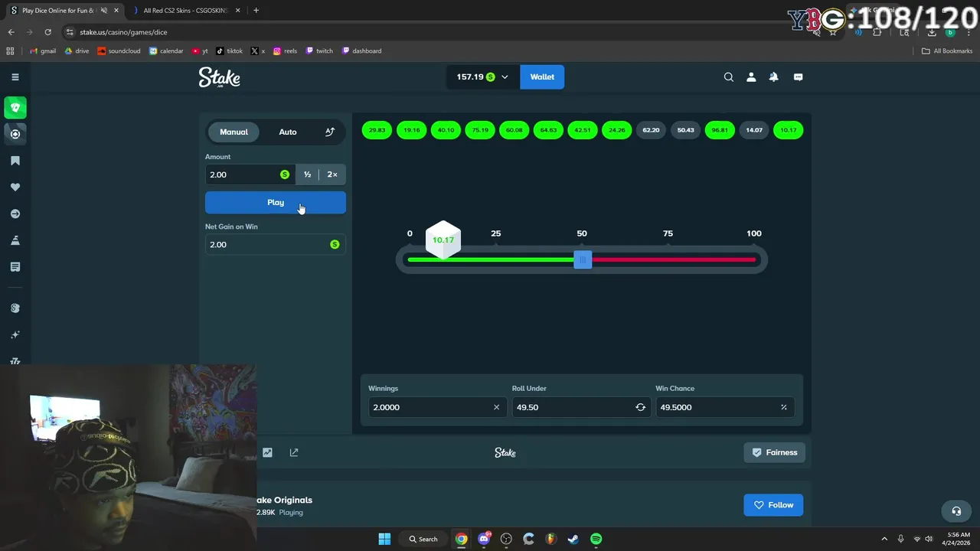Open a new Chrome tab with the plus button

(256, 11)
